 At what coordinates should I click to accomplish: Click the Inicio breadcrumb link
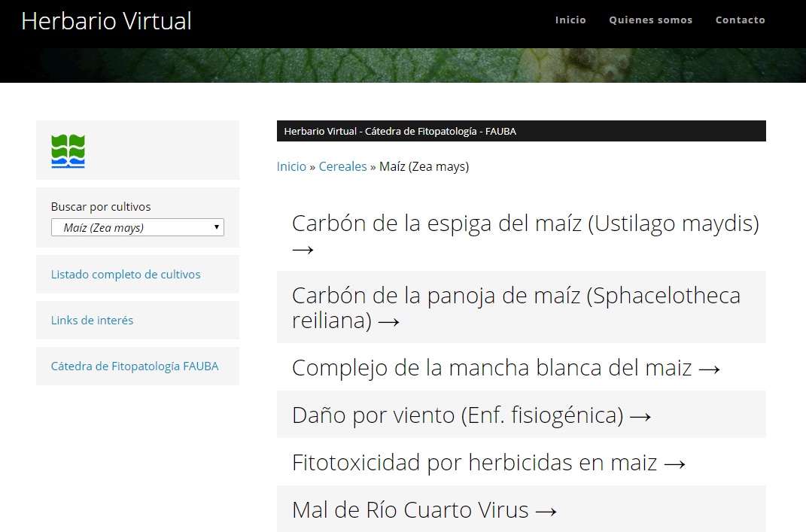[291, 166]
